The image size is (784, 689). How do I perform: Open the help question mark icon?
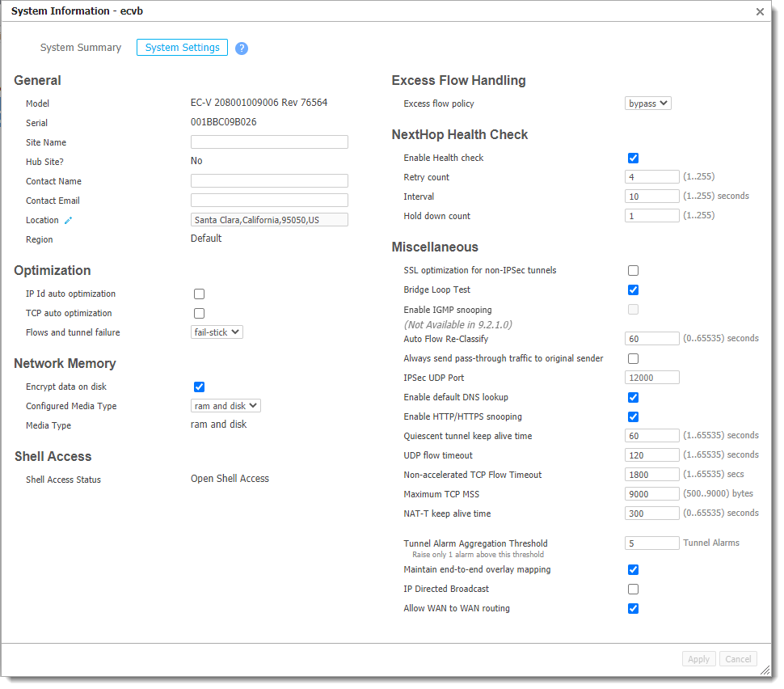242,49
